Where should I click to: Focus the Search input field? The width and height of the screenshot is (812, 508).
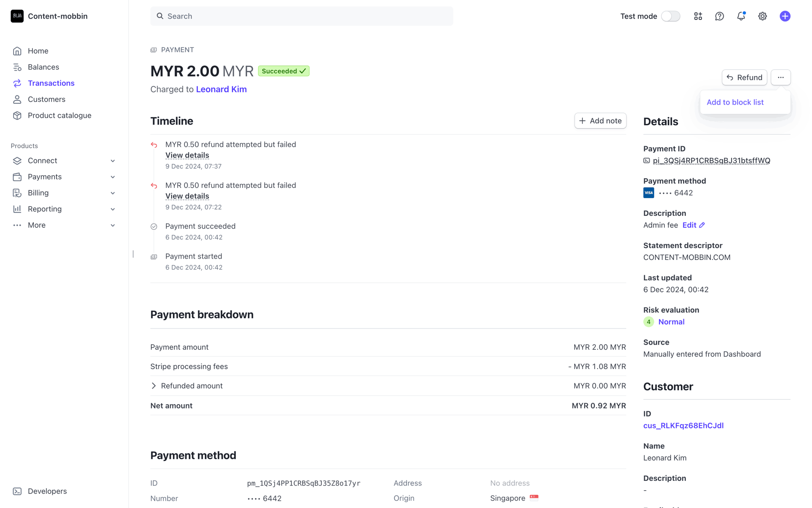302,16
